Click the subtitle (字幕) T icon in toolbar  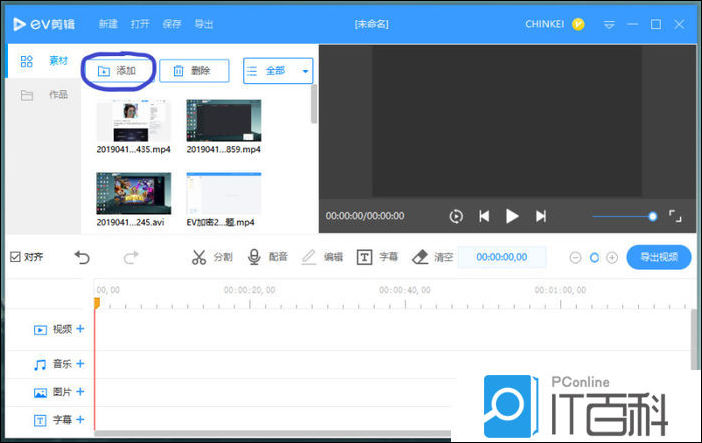point(365,257)
